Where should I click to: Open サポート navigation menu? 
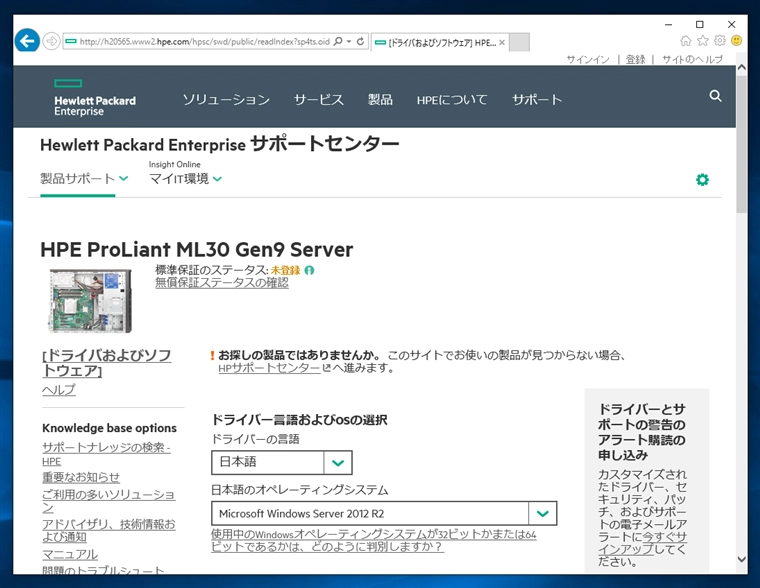(x=537, y=100)
